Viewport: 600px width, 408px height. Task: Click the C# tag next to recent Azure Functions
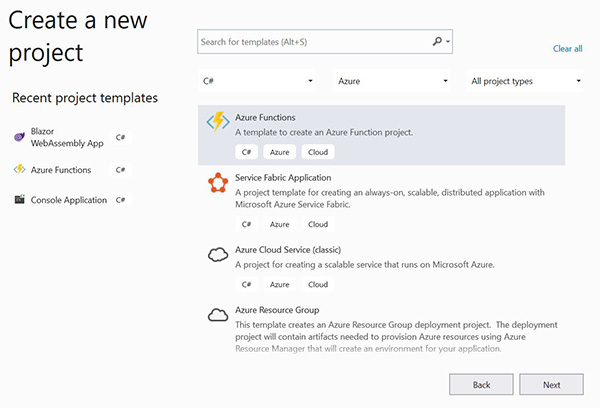coord(120,170)
